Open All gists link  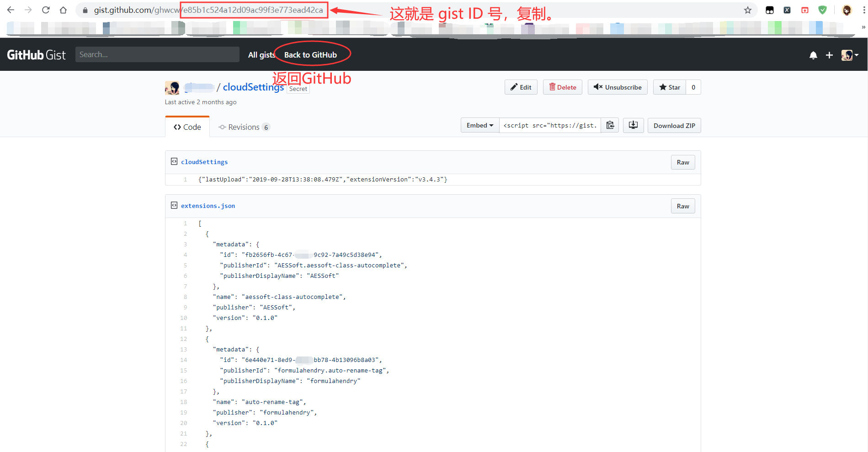261,55
